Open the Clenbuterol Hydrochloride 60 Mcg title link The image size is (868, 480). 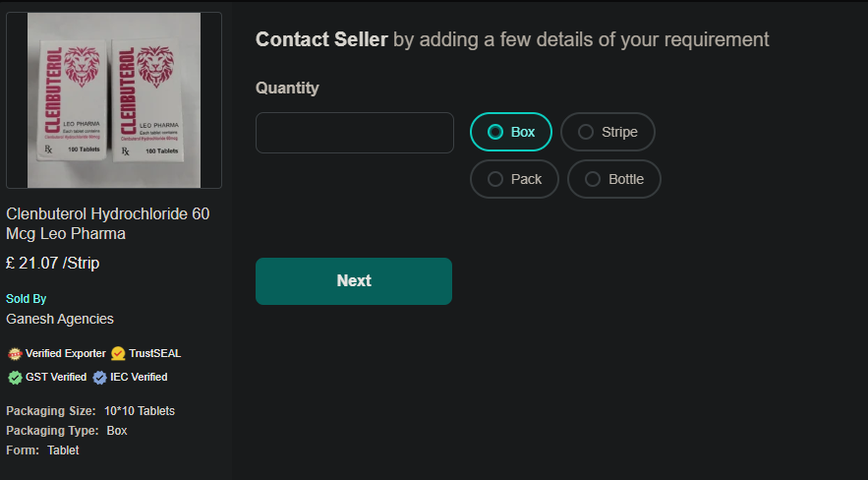107,223
